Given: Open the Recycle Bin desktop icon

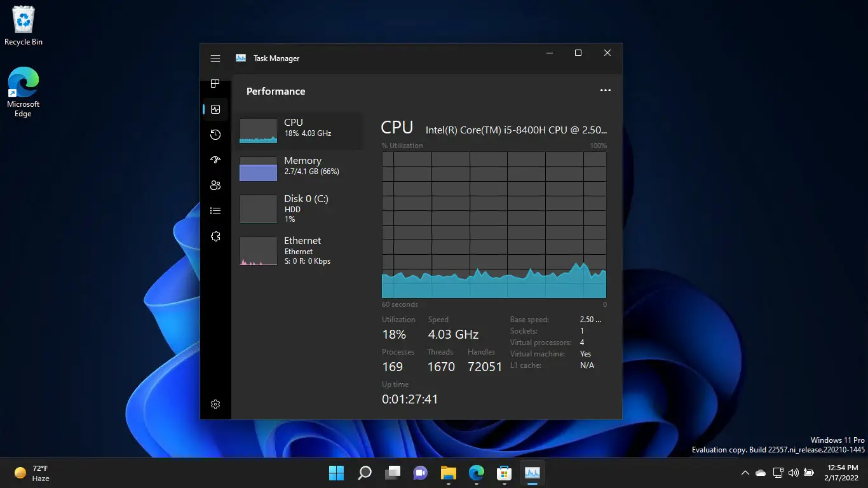Looking at the screenshot, I should click(24, 26).
